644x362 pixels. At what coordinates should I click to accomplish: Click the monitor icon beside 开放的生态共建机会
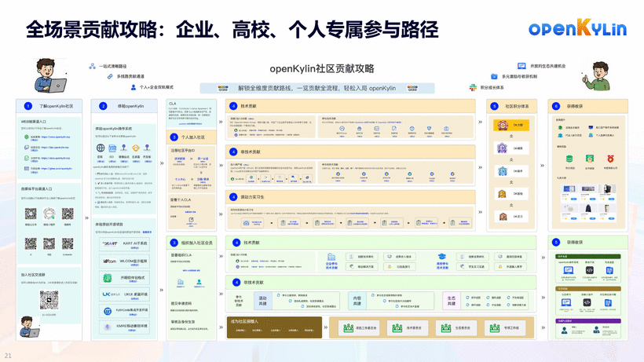521,66
